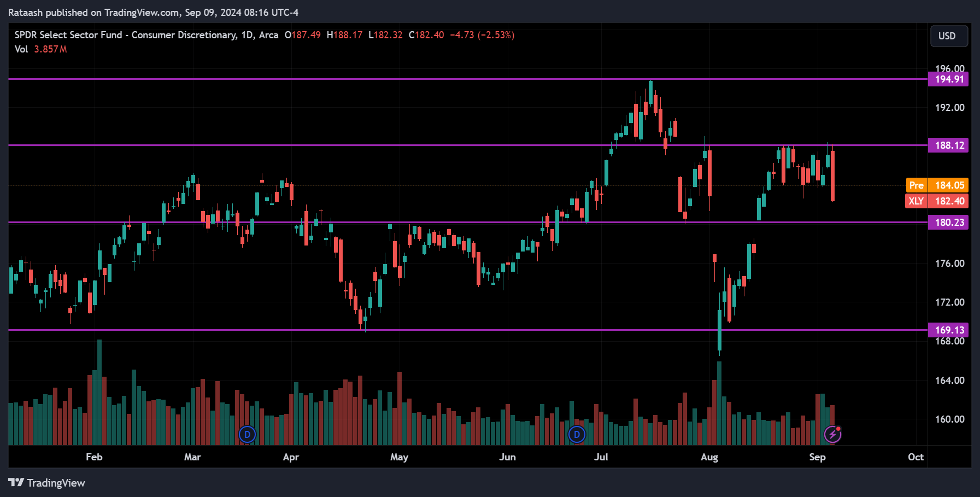The height and width of the screenshot is (497, 980).
Task: Select the 194.91 price level label
Action: tap(948, 79)
